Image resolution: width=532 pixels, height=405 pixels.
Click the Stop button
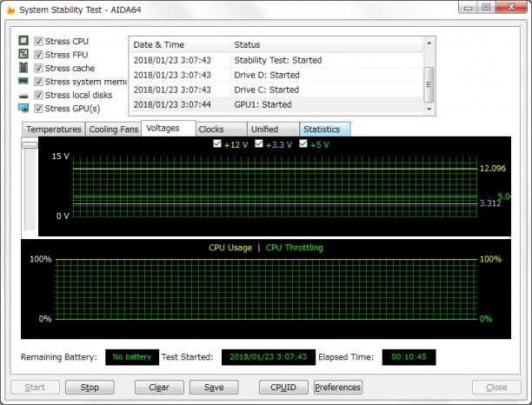tap(90, 387)
